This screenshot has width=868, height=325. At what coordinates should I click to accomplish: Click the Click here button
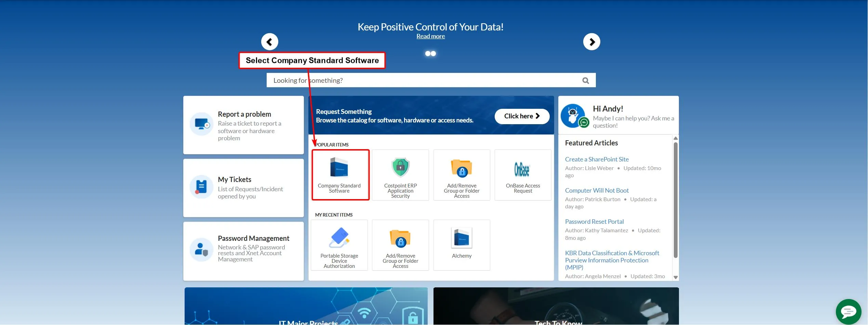[x=522, y=116]
